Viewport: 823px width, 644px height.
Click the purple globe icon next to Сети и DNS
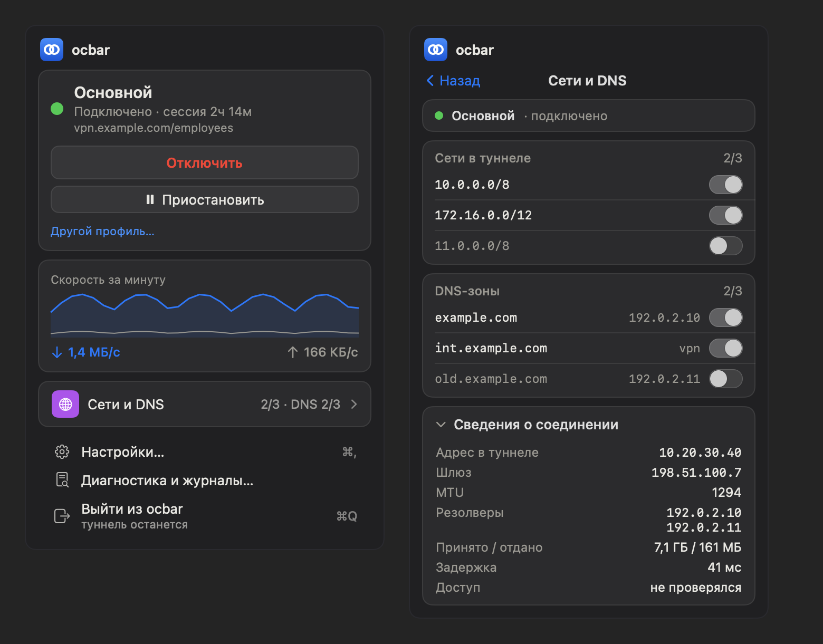click(x=65, y=404)
